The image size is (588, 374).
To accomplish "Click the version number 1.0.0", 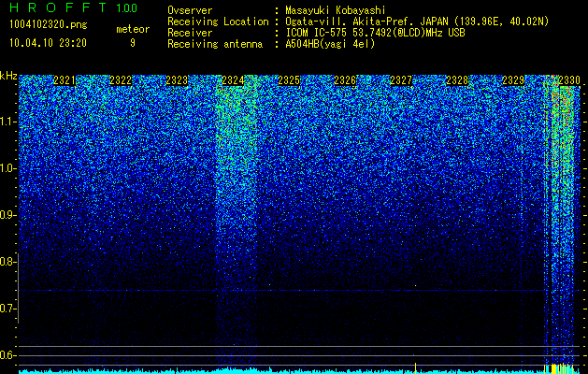I will (127, 7).
